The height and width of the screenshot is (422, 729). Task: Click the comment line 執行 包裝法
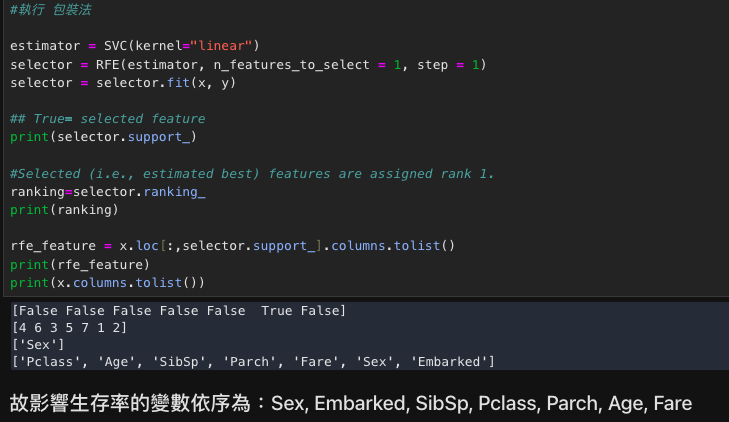pyautogui.click(x=51, y=9)
